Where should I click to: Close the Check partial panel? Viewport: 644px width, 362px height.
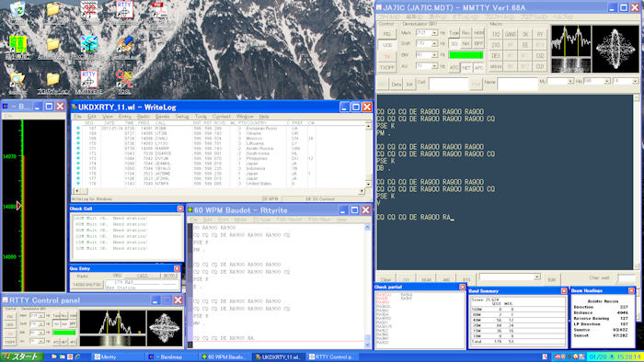coord(462,287)
